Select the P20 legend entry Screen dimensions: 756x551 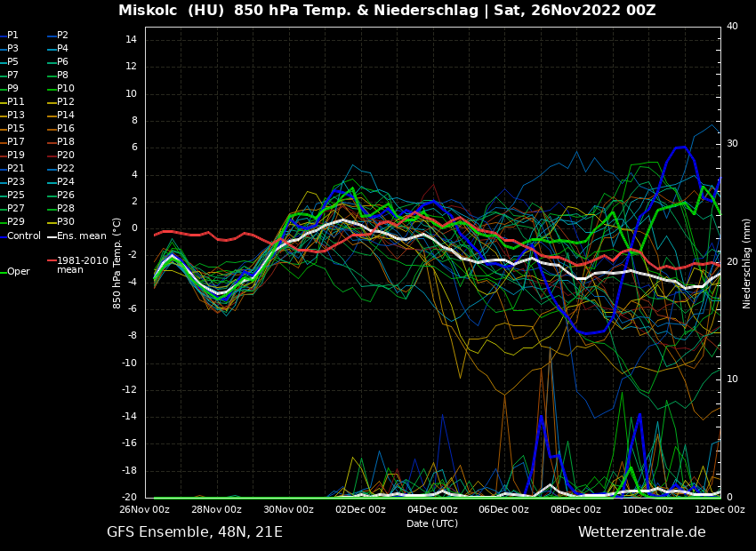[66, 156]
